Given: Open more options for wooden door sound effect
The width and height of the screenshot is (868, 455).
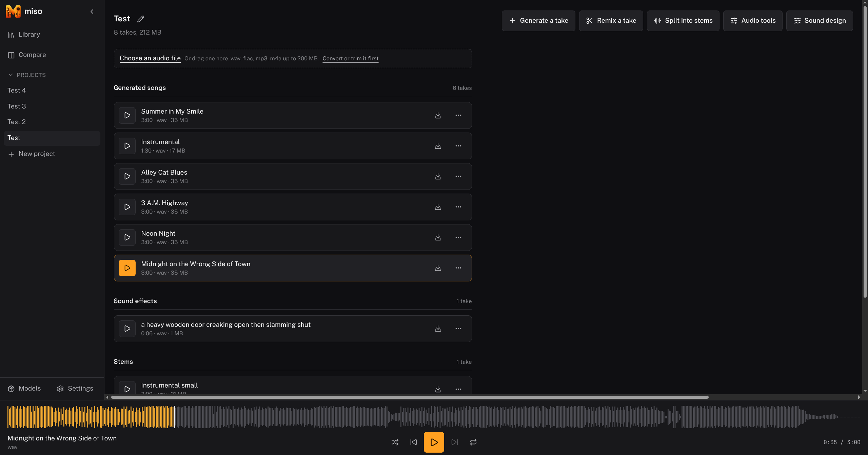Looking at the screenshot, I should coord(458,329).
